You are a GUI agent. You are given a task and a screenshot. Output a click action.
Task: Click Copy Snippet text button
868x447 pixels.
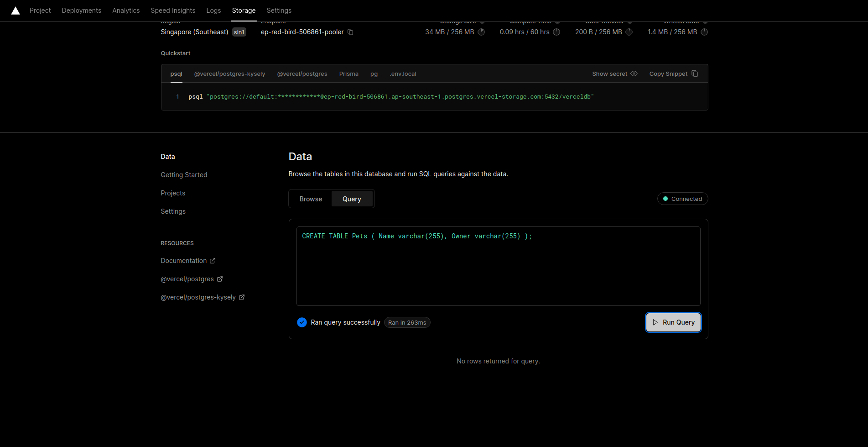click(x=668, y=74)
